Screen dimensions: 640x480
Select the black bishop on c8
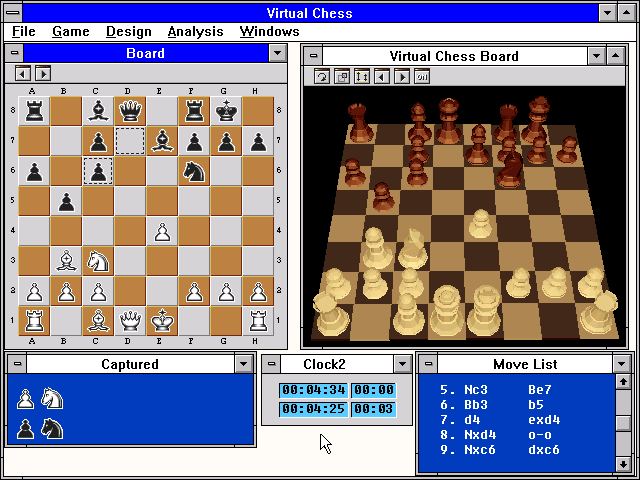98,111
